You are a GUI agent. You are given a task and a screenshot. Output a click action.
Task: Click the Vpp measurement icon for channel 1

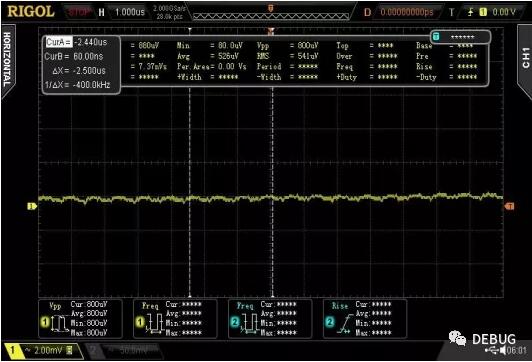(55, 322)
